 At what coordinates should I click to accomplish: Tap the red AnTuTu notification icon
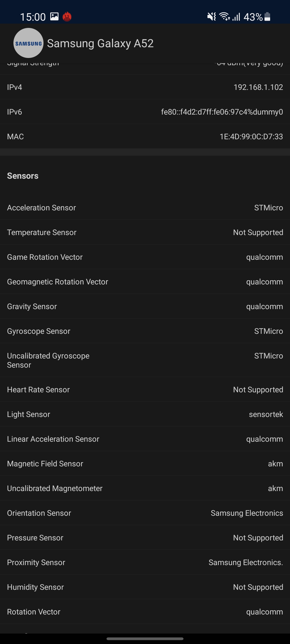point(67,17)
